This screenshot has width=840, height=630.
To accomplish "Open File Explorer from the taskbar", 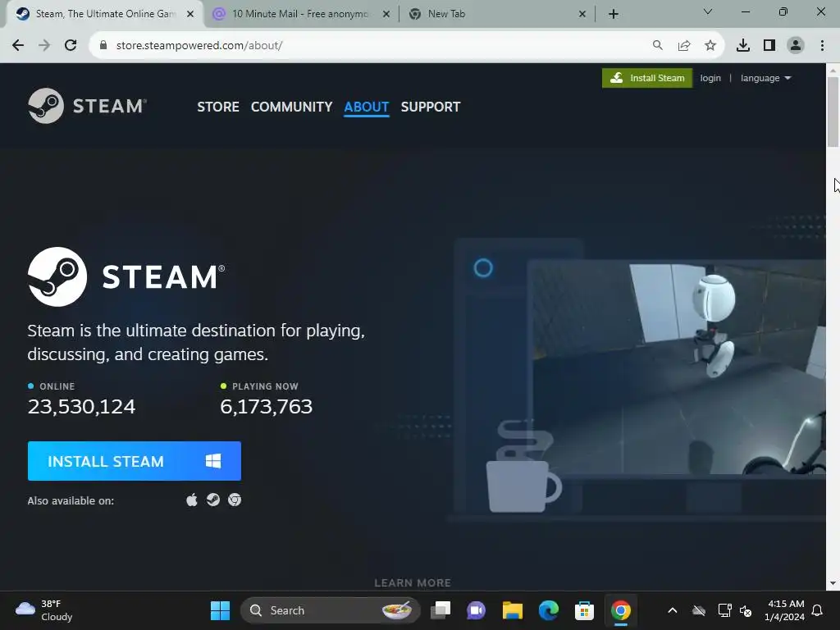I will click(513, 610).
